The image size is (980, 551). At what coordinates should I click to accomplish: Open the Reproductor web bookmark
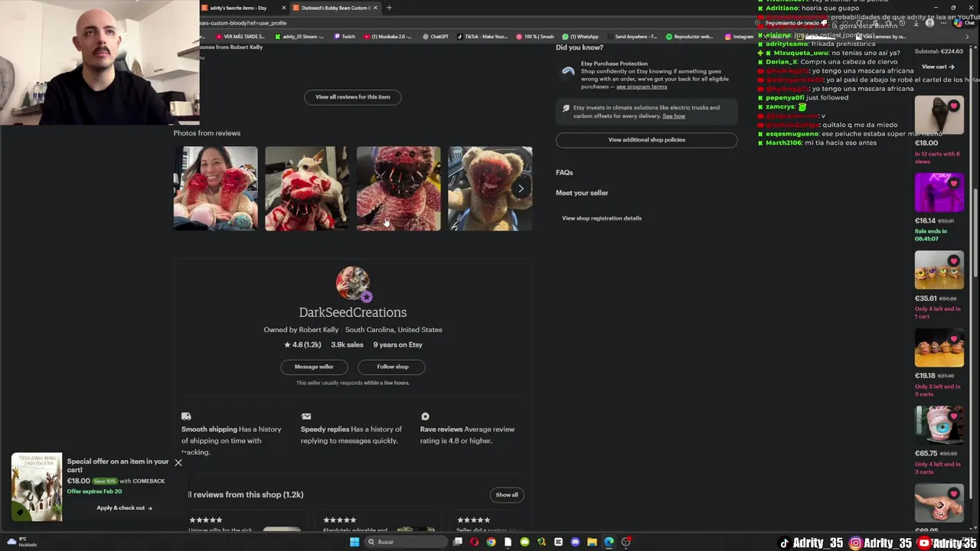[x=689, y=36]
